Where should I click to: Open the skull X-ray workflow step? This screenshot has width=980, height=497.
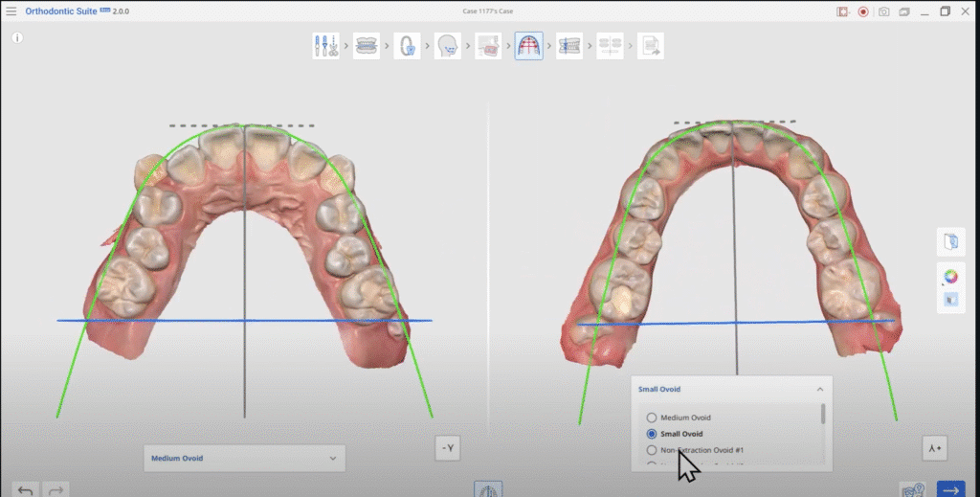pyautogui.click(x=488, y=46)
